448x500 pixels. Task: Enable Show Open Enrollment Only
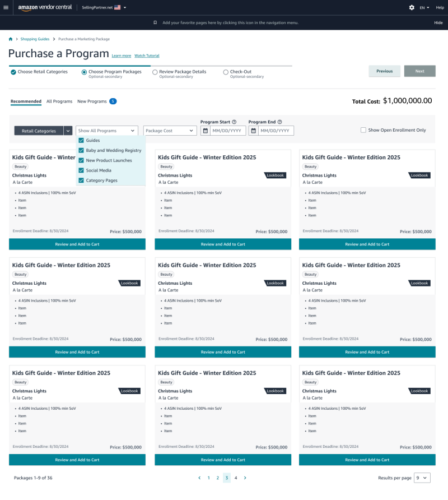363,130
